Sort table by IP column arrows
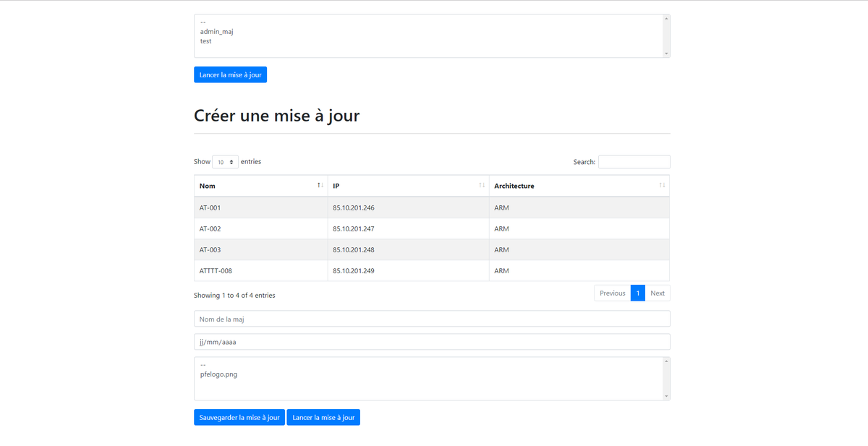Screen dimensions: 868x446 coord(482,186)
